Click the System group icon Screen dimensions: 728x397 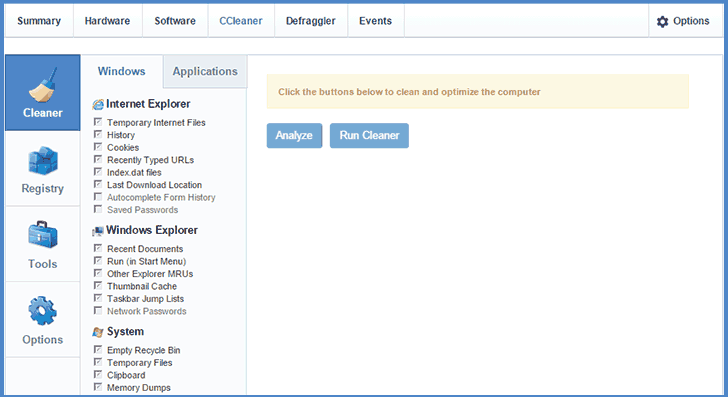coord(98,332)
